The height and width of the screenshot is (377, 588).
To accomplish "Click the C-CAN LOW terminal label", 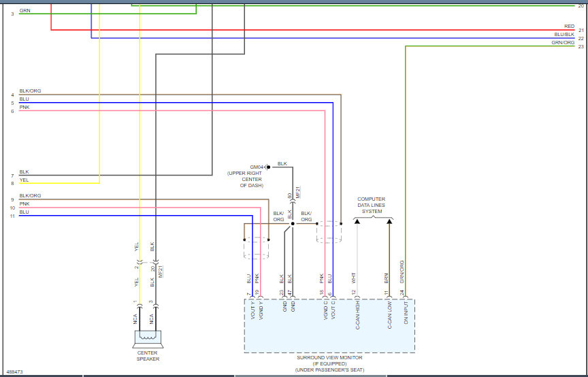I will click(x=390, y=315).
